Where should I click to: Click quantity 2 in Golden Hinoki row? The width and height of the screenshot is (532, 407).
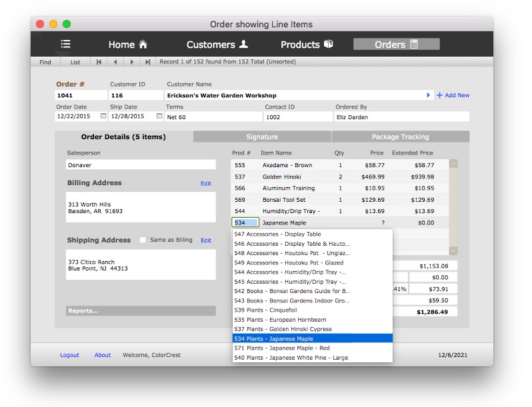[340, 177]
